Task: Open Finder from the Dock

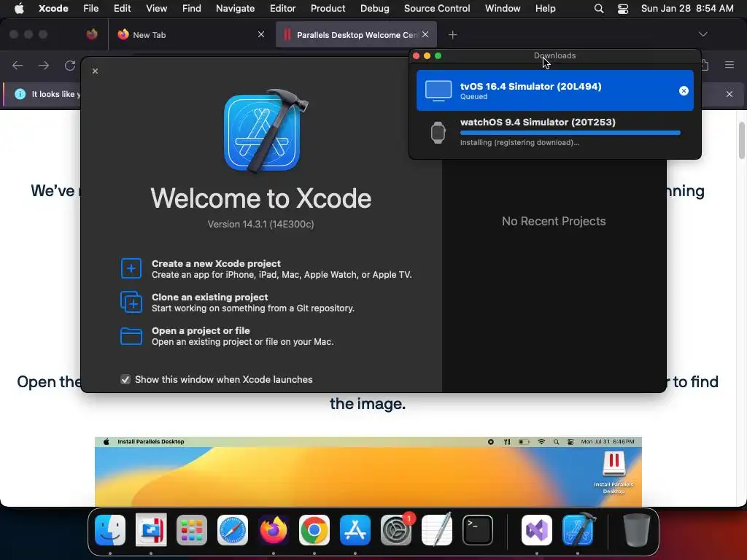Action: (x=110, y=529)
